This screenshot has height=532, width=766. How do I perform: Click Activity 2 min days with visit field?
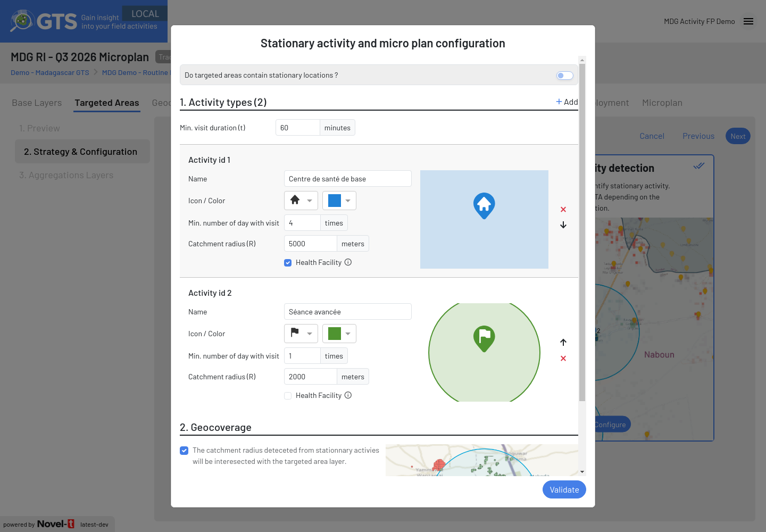click(x=302, y=356)
